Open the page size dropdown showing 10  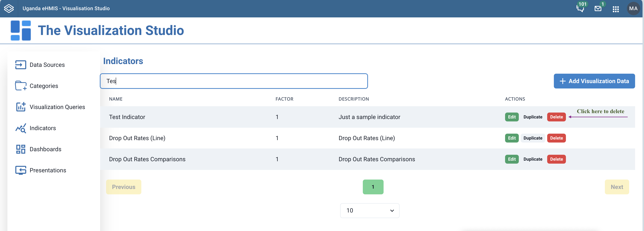369,210
